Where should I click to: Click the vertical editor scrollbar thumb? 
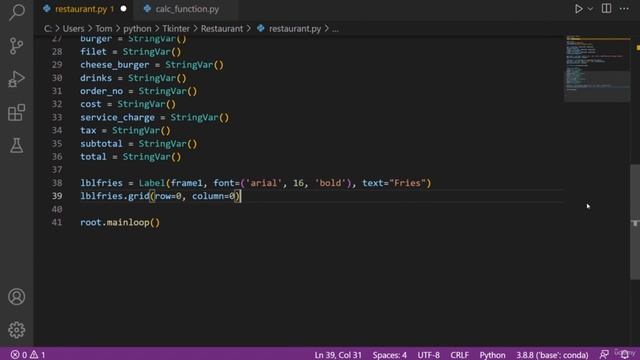point(635,222)
